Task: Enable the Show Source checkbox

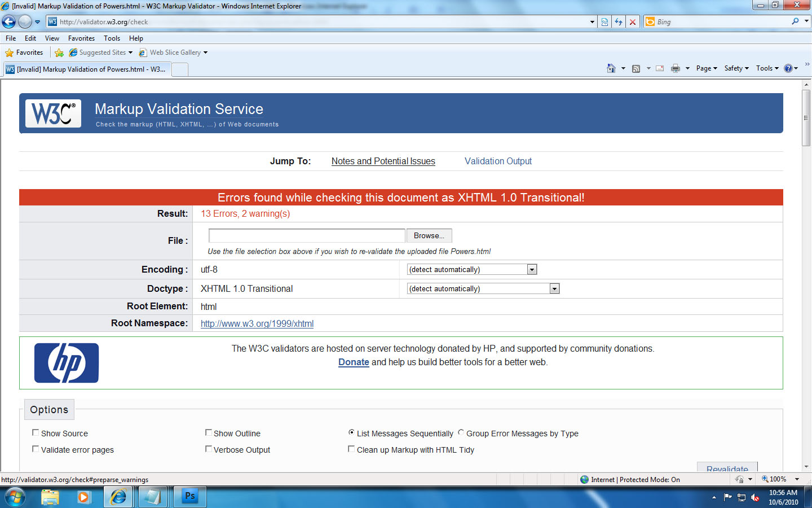Action: coord(36,433)
